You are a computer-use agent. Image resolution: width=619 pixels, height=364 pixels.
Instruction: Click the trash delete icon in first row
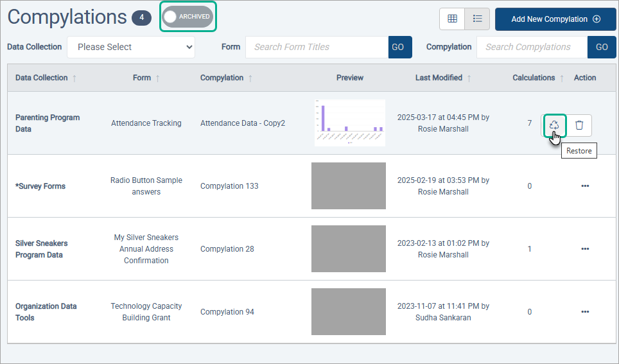point(579,125)
